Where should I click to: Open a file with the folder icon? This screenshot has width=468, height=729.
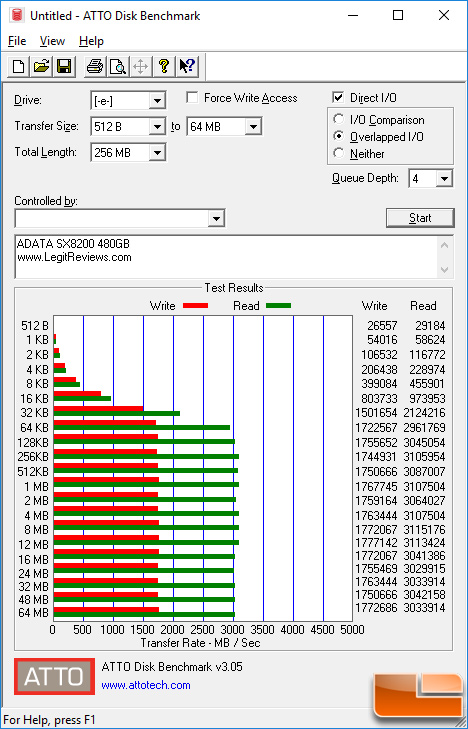[x=41, y=66]
